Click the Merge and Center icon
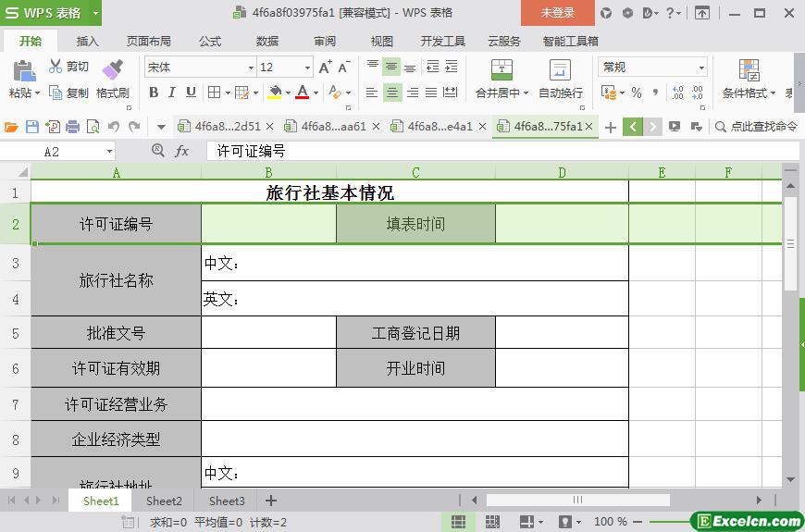This screenshot has height=532, width=805. click(501, 70)
